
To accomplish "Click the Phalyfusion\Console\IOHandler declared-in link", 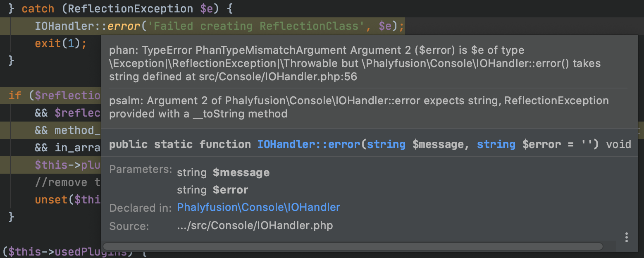I will [x=258, y=207].
